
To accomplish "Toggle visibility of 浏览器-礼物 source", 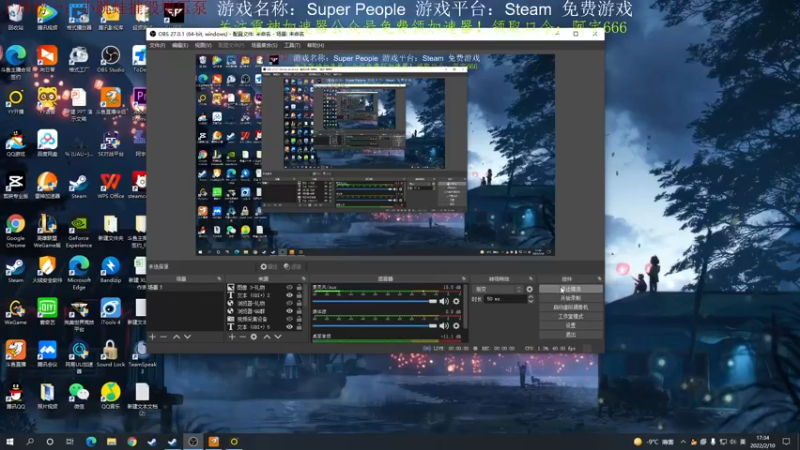I will point(289,303).
